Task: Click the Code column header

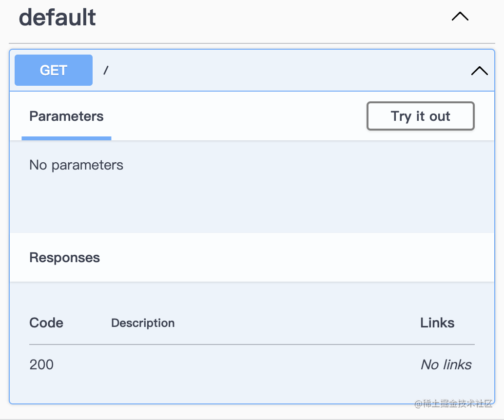Action: [x=46, y=323]
